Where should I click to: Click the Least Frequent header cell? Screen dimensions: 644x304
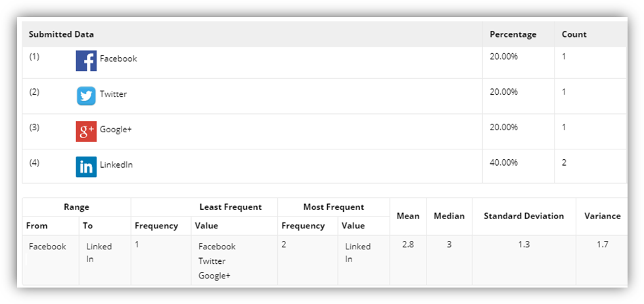point(230,207)
